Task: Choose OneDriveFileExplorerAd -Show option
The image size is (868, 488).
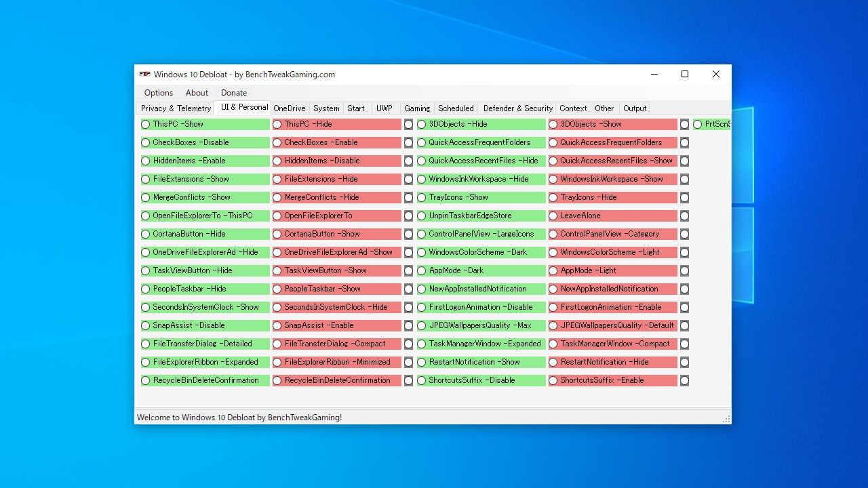Action: click(336, 253)
